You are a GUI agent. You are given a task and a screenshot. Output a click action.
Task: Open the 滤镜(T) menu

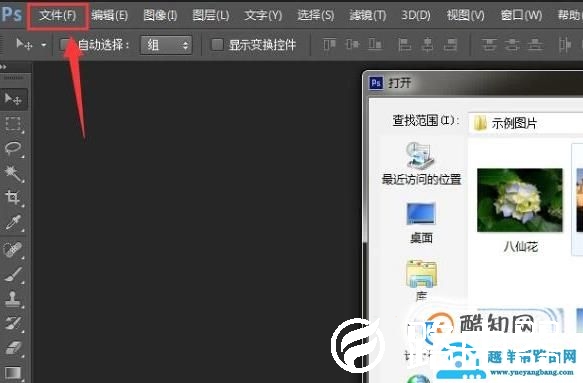(368, 16)
